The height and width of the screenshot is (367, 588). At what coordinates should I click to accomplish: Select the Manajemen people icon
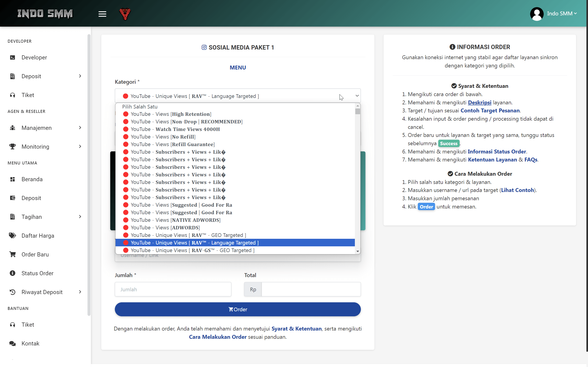[12, 128]
